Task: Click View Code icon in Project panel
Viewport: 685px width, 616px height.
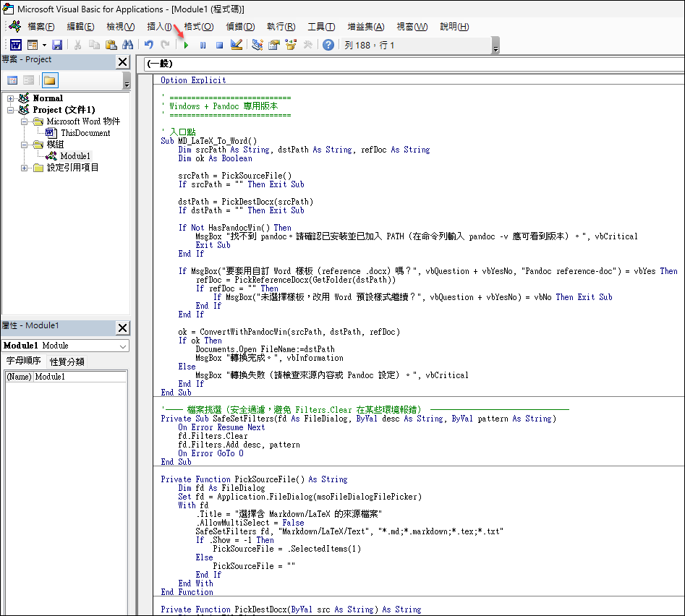Action: pos(12,80)
